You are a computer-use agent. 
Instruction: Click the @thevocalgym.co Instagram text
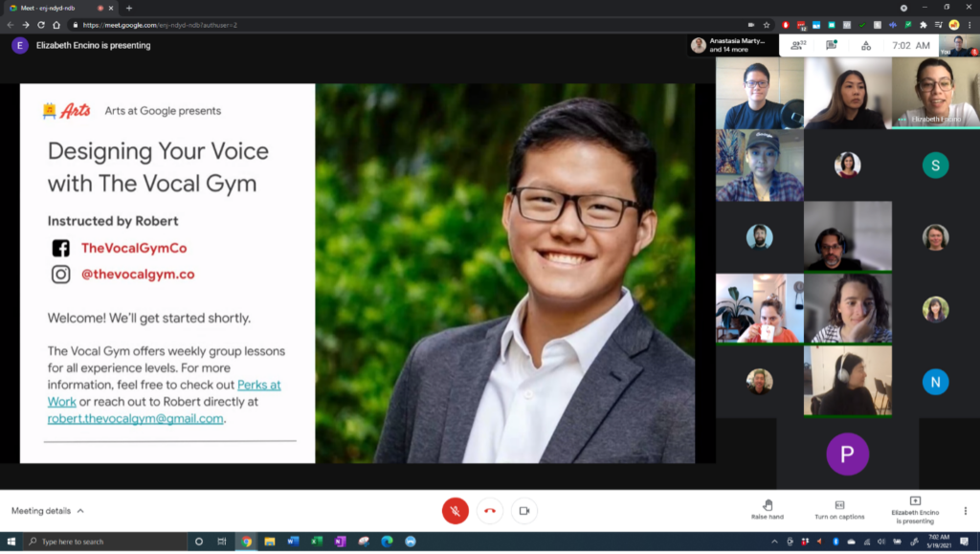[138, 275]
